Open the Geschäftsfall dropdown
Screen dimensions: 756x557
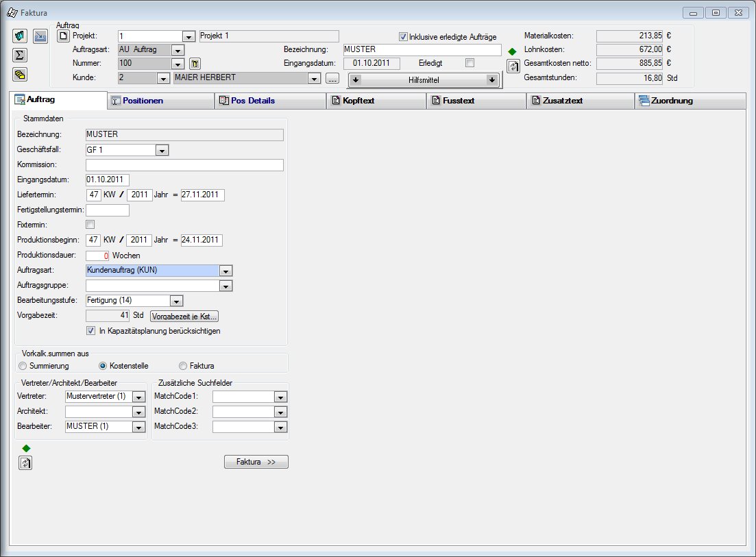coord(162,150)
